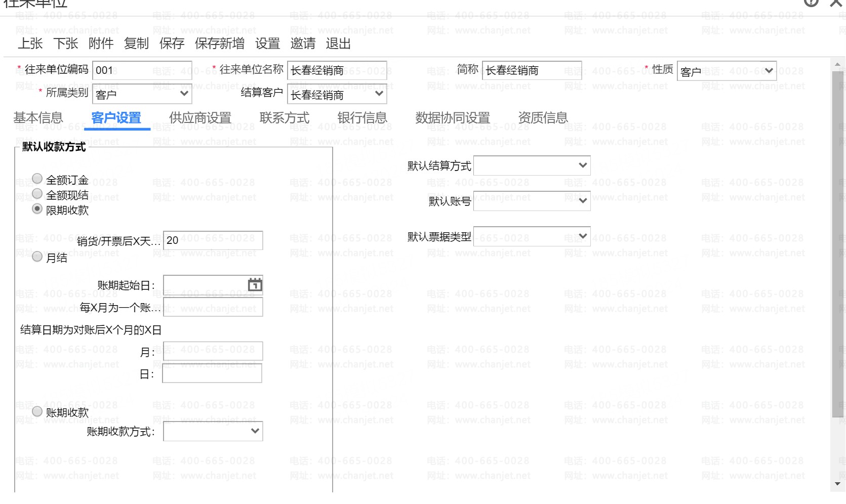The image size is (846, 504).
Task: Choose the 账期收款 radio option
Action: pos(37,411)
